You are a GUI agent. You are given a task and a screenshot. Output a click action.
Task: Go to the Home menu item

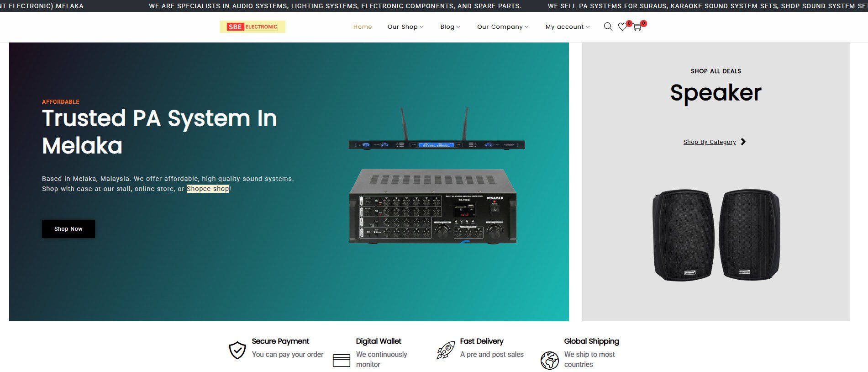tap(363, 27)
